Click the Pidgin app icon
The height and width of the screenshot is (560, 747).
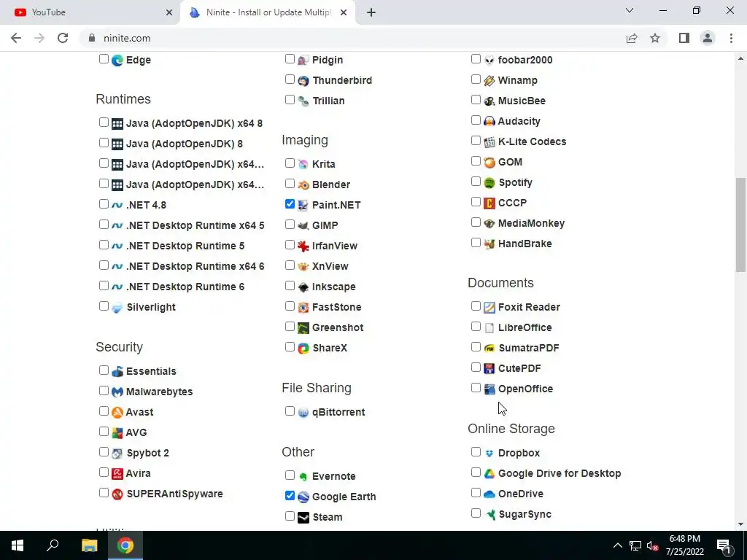pyautogui.click(x=303, y=60)
